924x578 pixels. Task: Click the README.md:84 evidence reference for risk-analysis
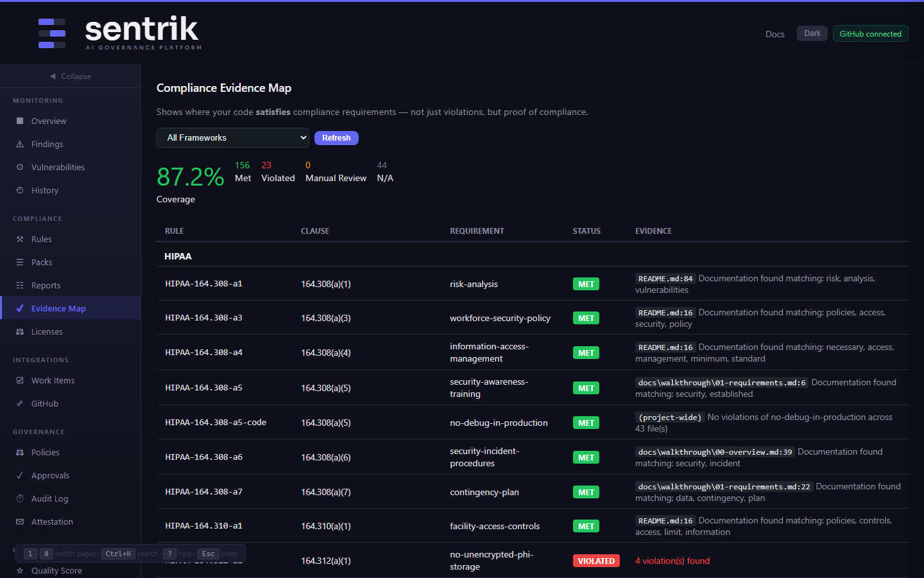pyautogui.click(x=665, y=278)
